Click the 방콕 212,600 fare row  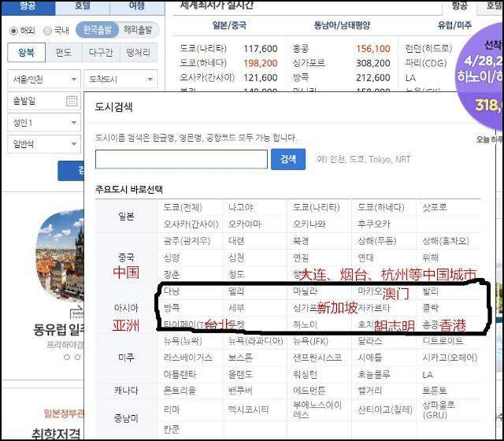tap(341, 77)
